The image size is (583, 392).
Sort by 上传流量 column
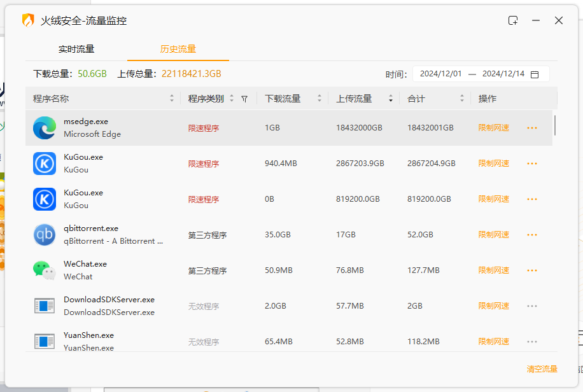coord(389,99)
